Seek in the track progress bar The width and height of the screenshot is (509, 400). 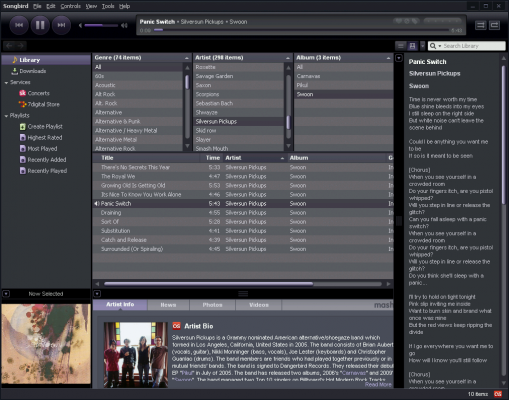(303, 30)
